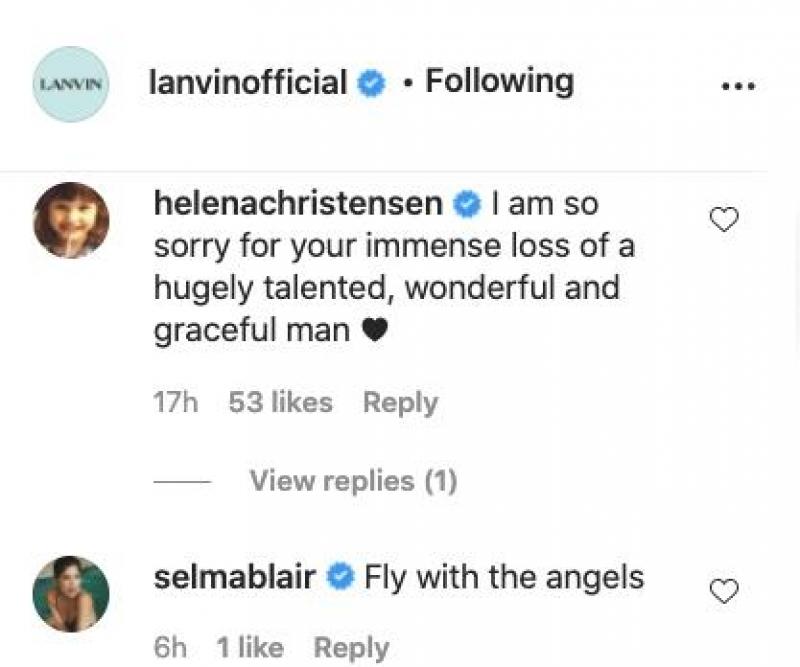Screen dimensions: 800x667
Task: Go to helenachristensen's username link
Action: coord(298,203)
